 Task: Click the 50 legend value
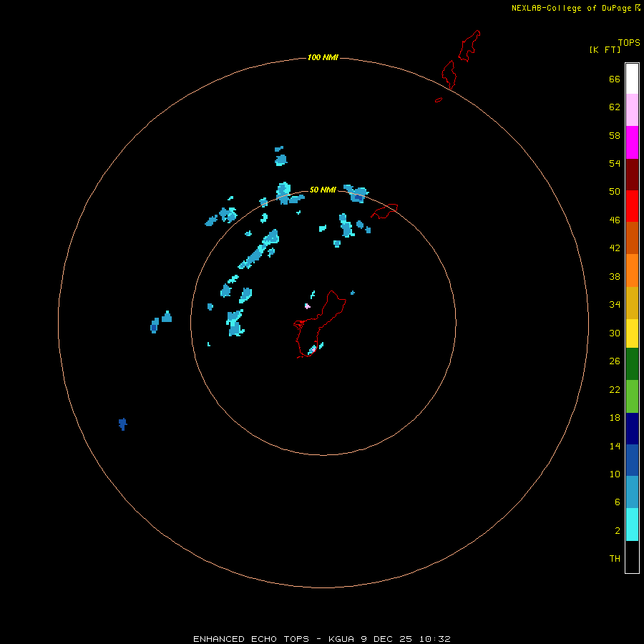(x=615, y=192)
